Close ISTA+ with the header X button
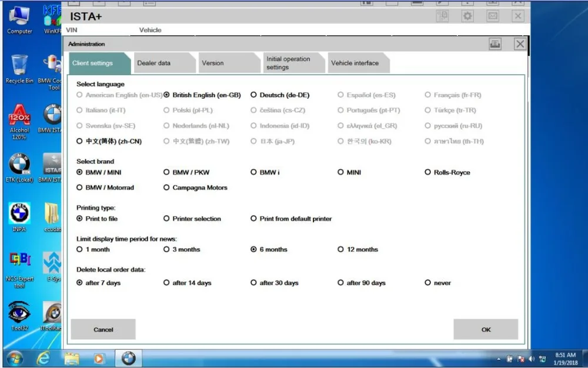Image resolution: width=588 pixels, height=368 pixels. click(518, 16)
